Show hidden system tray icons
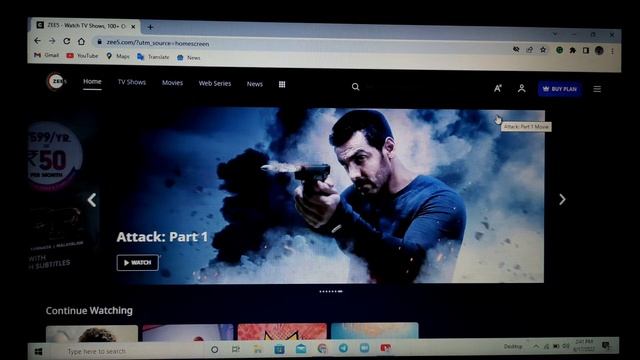The height and width of the screenshot is (360, 640). (536, 347)
